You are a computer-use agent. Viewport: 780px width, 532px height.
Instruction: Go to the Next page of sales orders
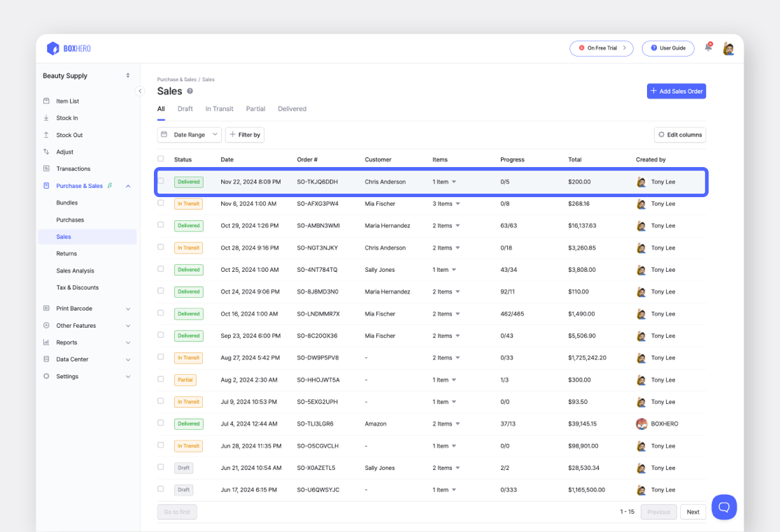coord(693,512)
